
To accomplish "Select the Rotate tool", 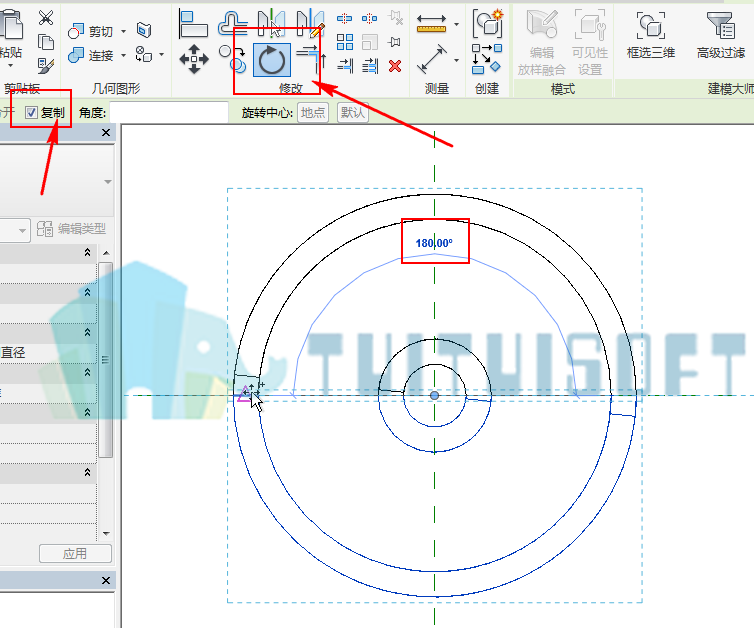I will point(272,60).
